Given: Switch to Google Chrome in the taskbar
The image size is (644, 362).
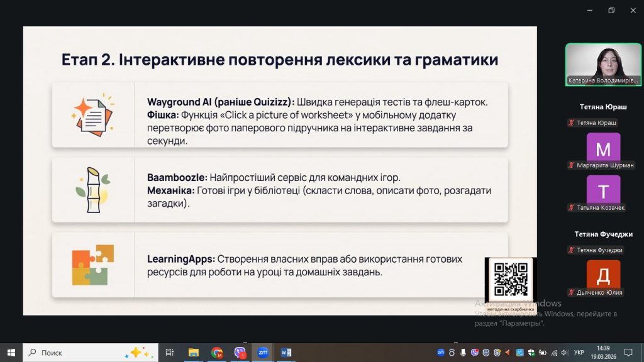Looking at the screenshot, I should coord(217,352).
